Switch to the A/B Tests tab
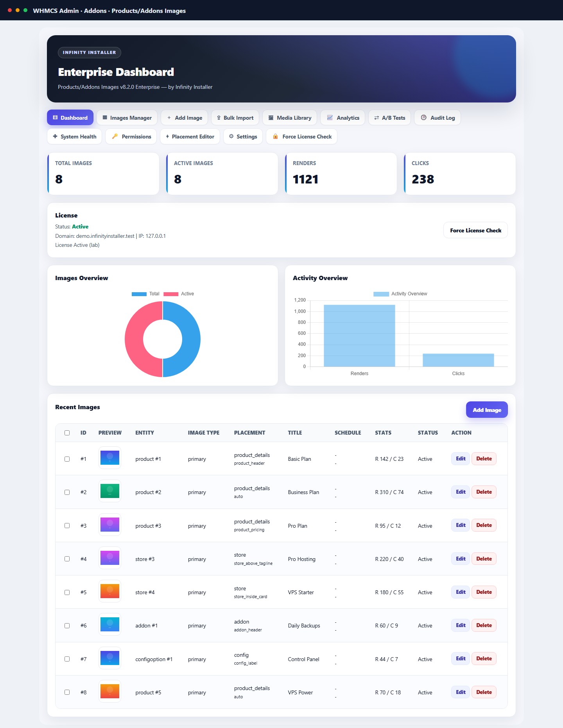 (x=389, y=117)
